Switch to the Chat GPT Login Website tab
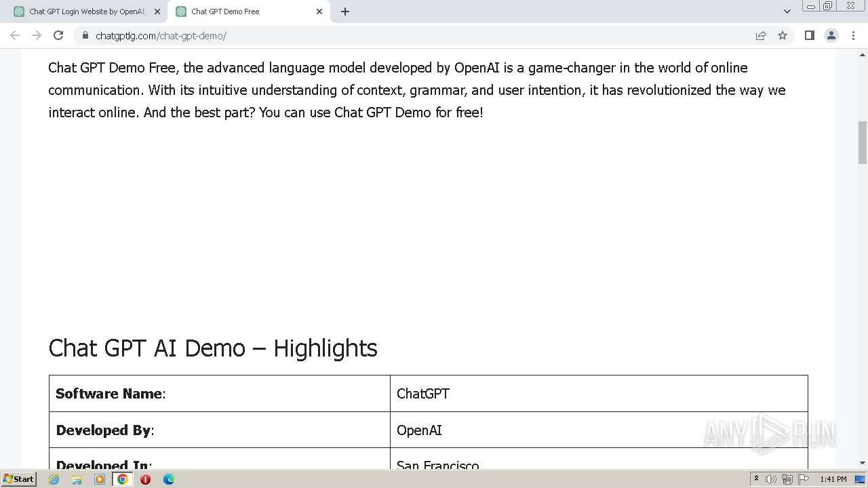Image resolution: width=868 pixels, height=488 pixels. 86,12
